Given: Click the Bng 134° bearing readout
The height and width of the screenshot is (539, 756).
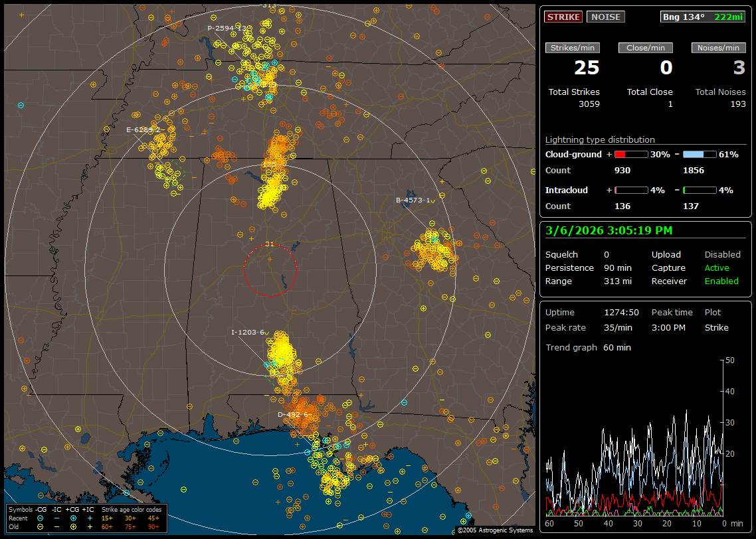Looking at the screenshot, I should (x=684, y=17).
